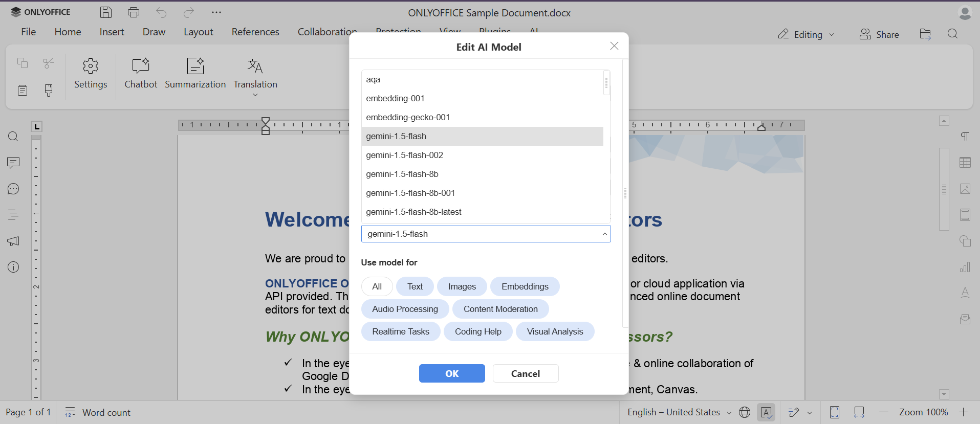Switch to the Insert tab
Image resolution: width=980 pixels, height=424 pixels.
112,32
